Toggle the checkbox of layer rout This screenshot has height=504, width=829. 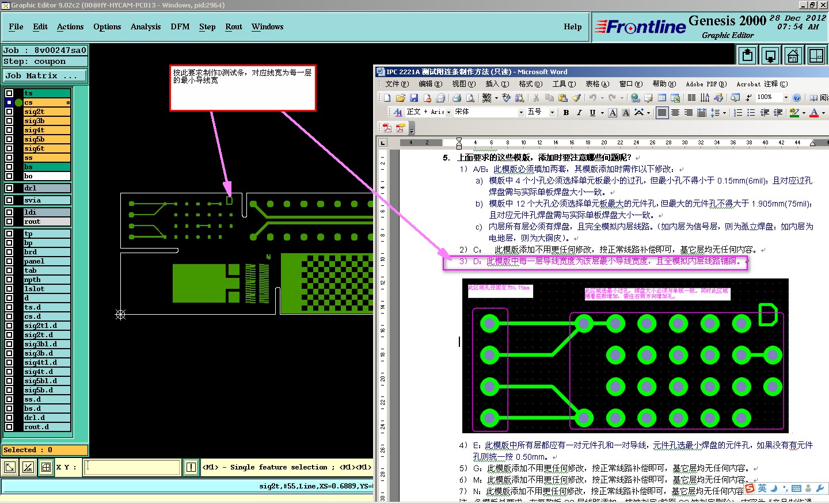9,222
